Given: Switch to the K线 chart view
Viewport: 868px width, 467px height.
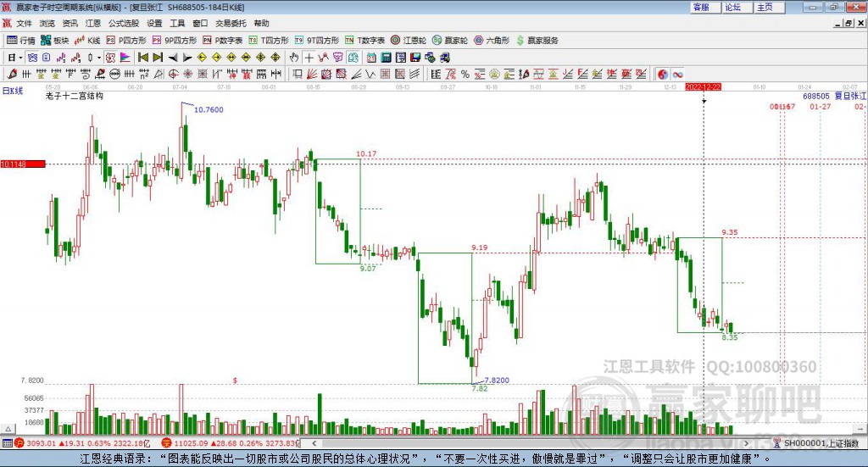Looking at the screenshot, I should [x=87, y=40].
